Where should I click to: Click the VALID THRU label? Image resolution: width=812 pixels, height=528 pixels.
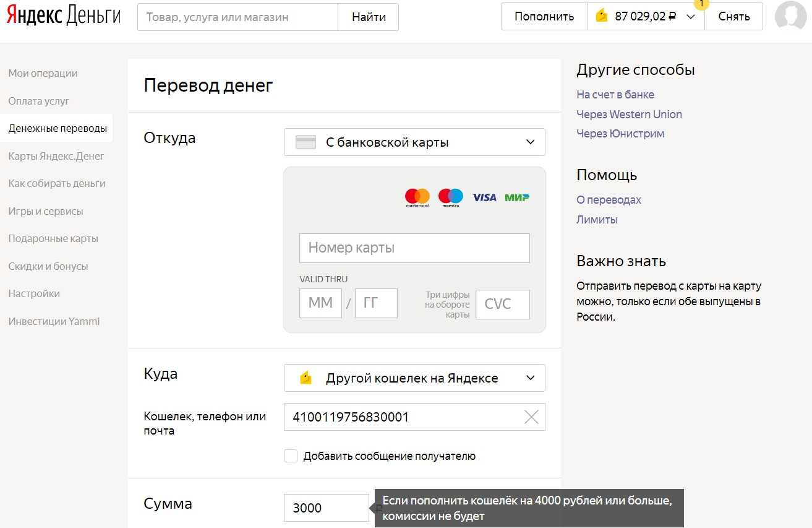tap(323, 279)
